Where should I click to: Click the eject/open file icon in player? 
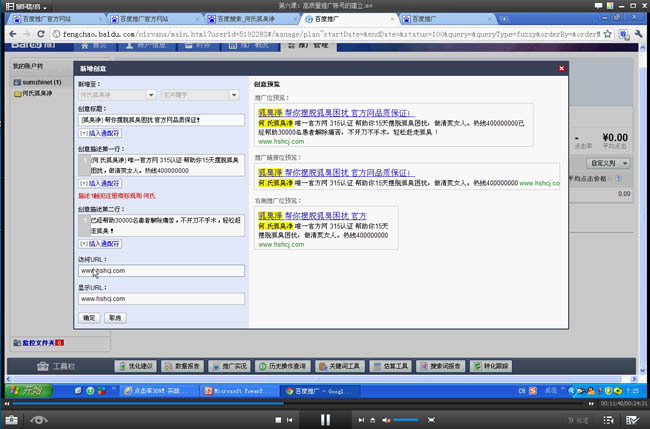tap(373, 420)
